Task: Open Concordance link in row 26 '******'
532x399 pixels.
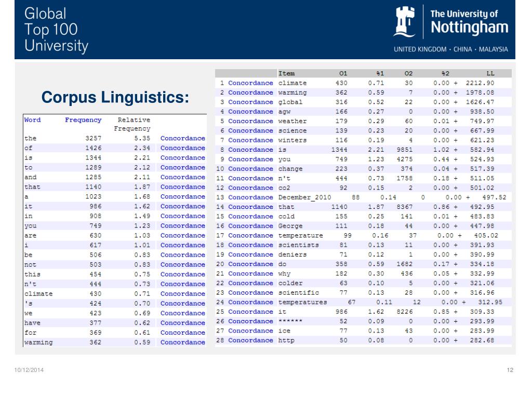Action: (250, 321)
